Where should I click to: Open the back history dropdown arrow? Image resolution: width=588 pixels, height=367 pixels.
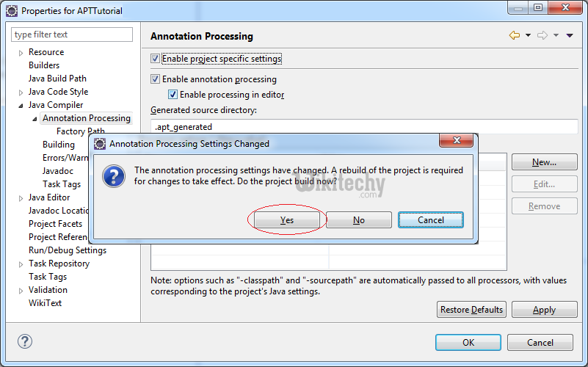[528, 35]
